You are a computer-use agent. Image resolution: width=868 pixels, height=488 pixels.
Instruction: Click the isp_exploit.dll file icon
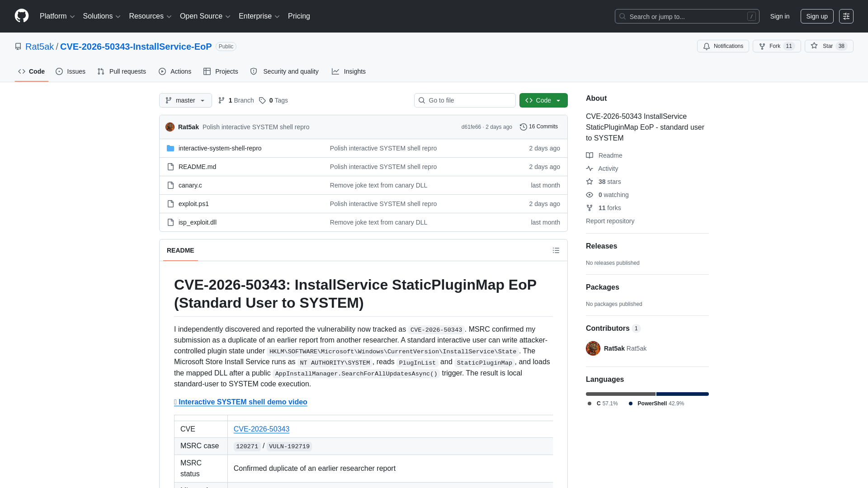[x=170, y=222]
